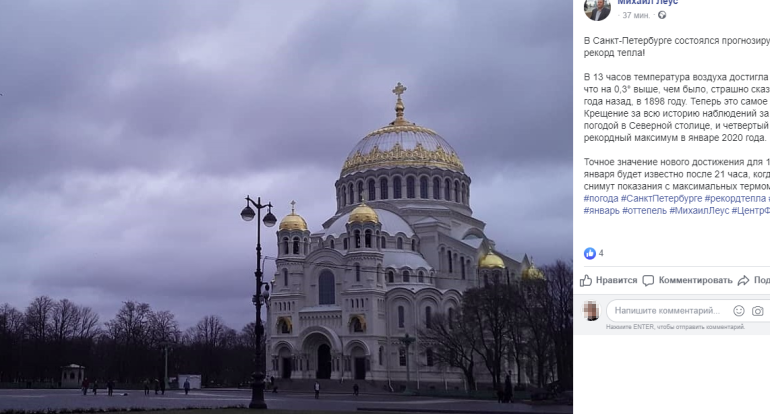Image resolution: width=770 pixels, height=414 pixels.
Task: Open the post author's profile picture
Action: 597,8
